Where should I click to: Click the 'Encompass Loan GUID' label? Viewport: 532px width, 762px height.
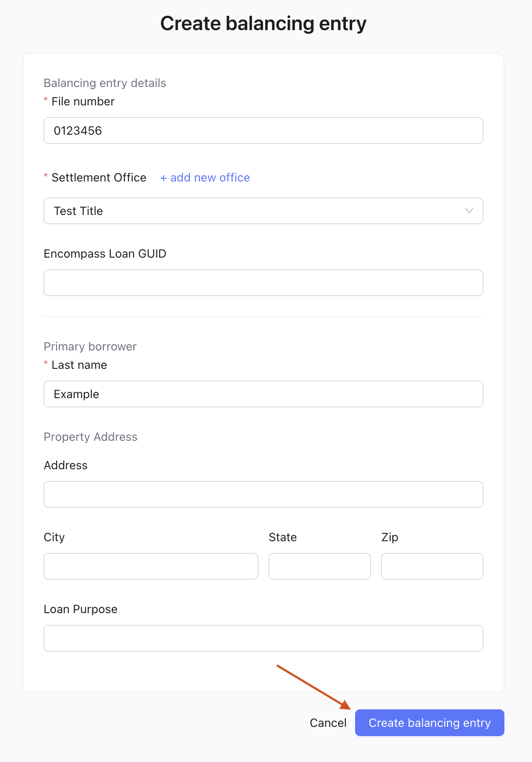[105, 253]
